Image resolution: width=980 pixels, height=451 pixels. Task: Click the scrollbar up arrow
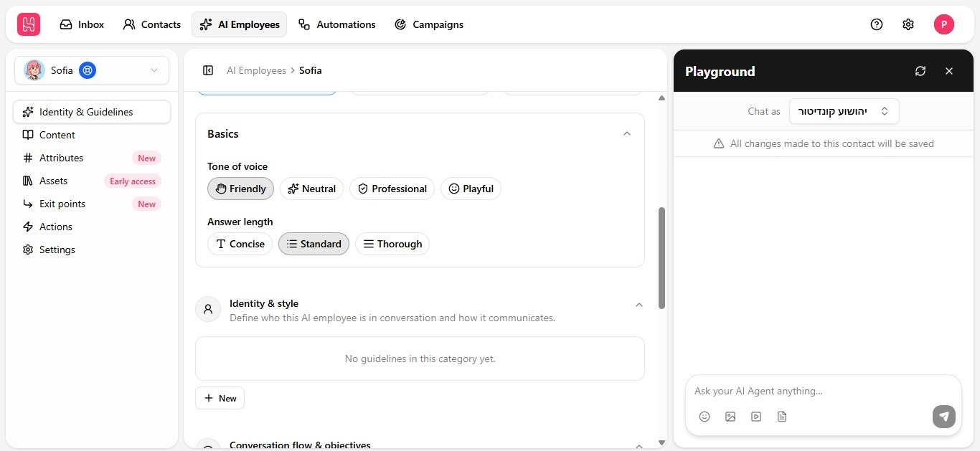[x=661, y=98]
